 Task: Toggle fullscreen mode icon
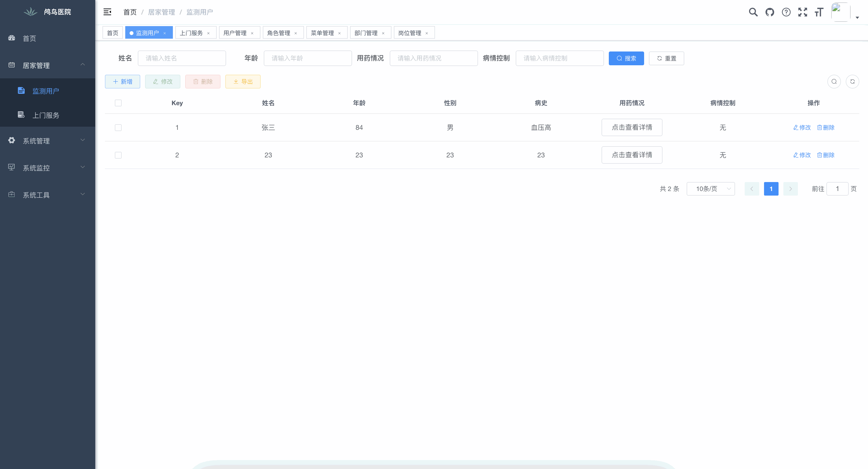(803, 12)
